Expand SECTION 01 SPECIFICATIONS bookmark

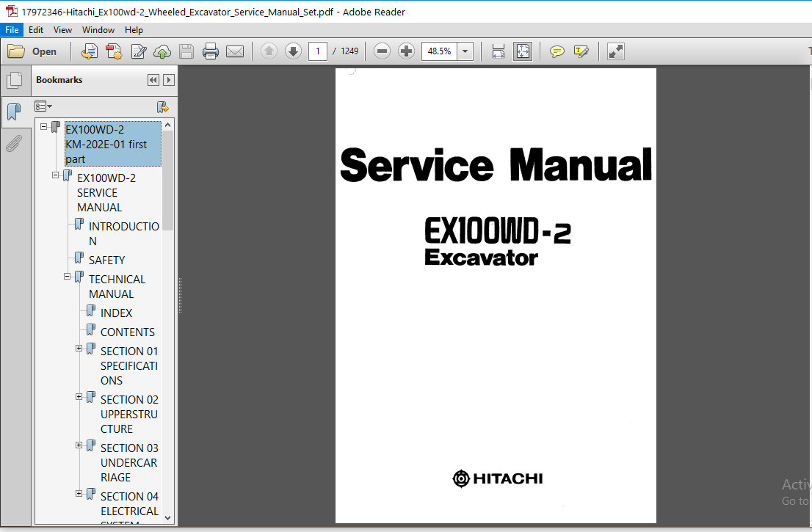[79, 349]
